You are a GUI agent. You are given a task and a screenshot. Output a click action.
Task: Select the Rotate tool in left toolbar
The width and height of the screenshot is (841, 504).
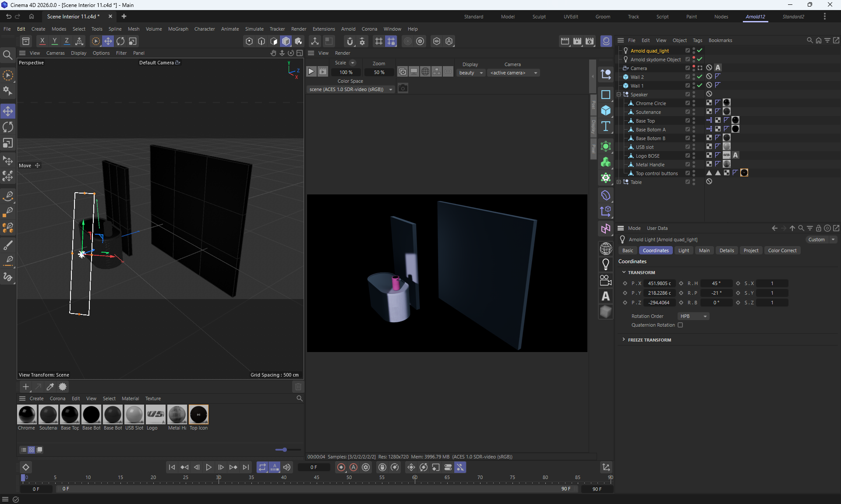8,127
